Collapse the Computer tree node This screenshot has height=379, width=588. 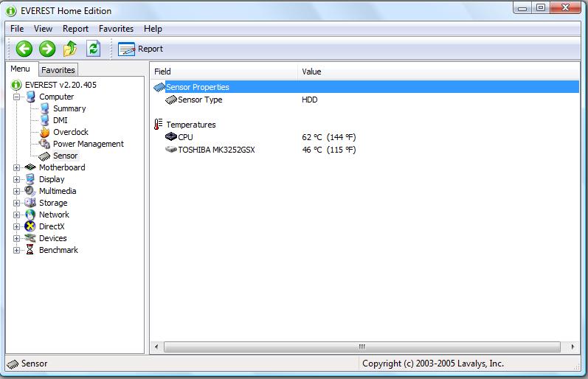coord(16,97)
